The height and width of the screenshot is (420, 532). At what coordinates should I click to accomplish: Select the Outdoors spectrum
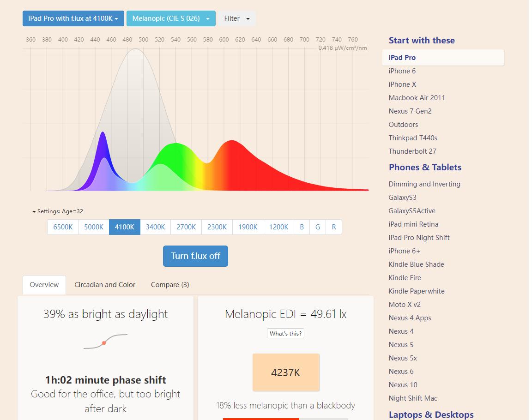[404, 125]
